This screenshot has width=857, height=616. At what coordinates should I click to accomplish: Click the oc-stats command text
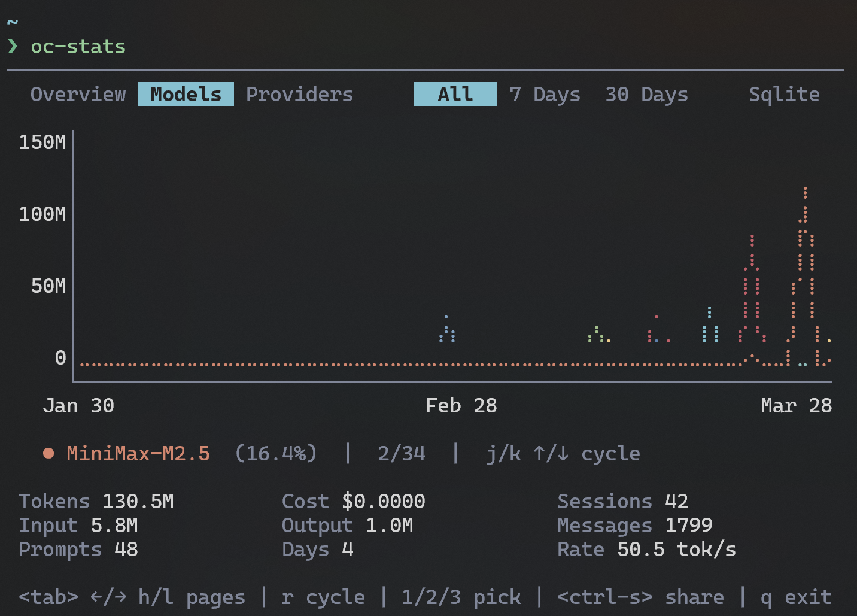(78, 47)
